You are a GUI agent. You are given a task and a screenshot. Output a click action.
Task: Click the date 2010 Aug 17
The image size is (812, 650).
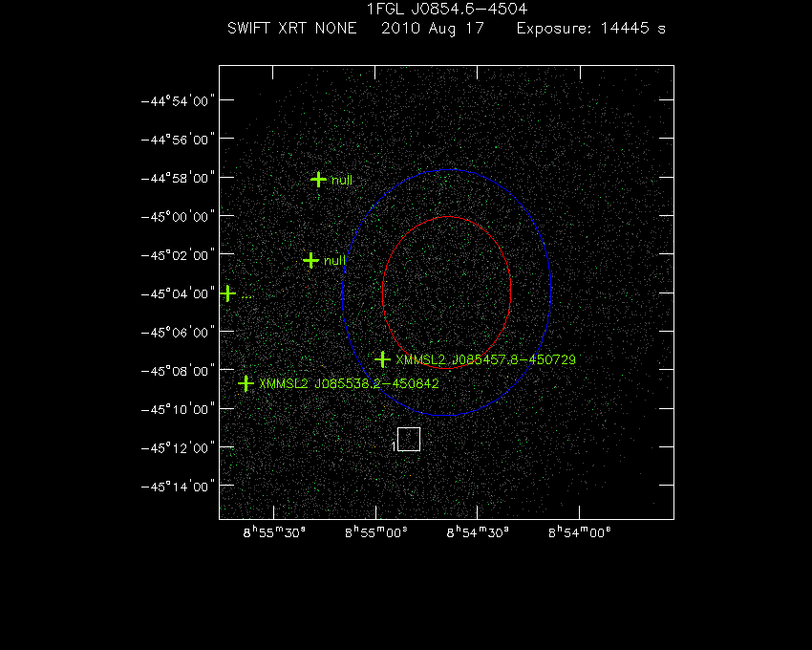[x=433, y=29]
